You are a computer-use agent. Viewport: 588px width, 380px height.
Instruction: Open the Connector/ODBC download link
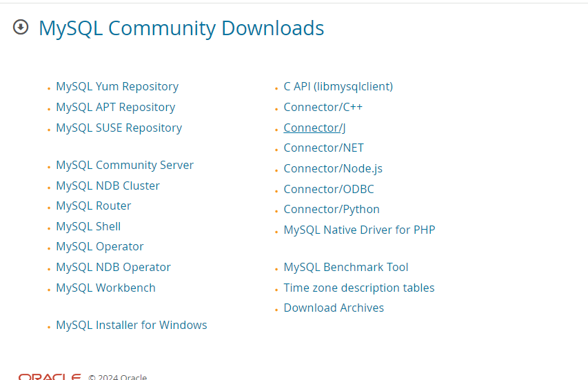coord(329,189)
